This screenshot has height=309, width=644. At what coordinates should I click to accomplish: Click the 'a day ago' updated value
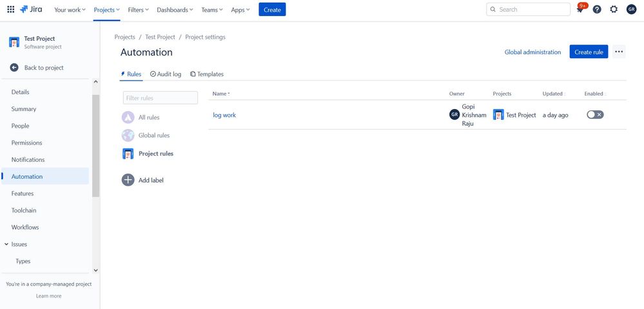tap(555, 115)
